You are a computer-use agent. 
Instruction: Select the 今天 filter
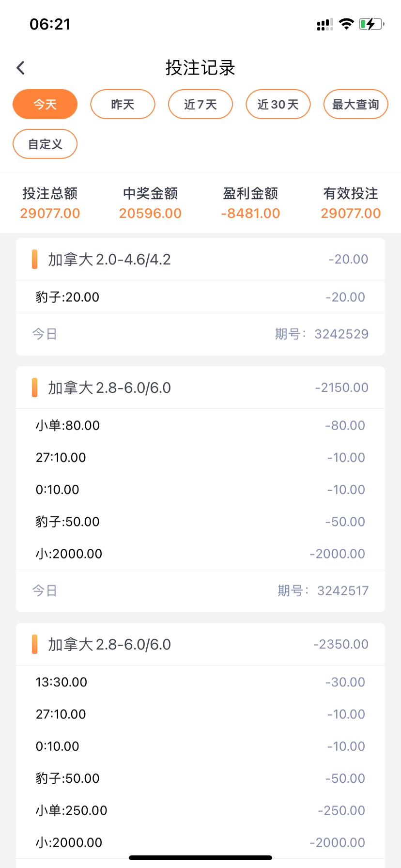point(45,104)
